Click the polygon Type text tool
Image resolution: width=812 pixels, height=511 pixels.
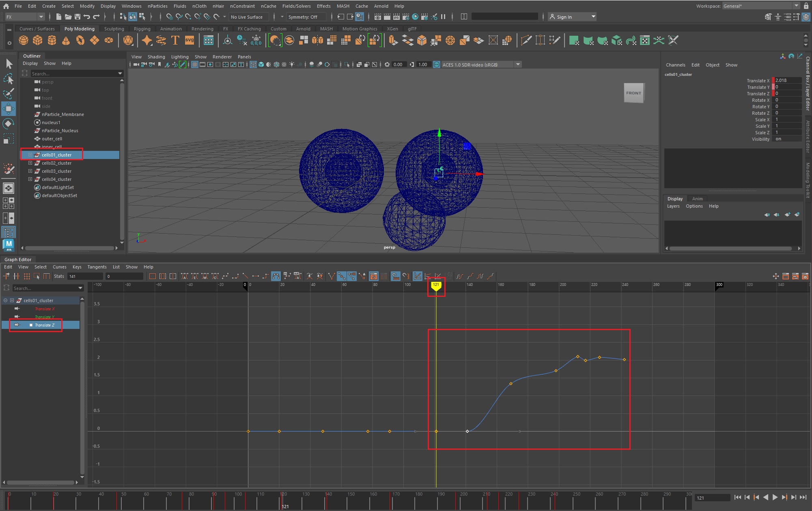coord(175,40)
